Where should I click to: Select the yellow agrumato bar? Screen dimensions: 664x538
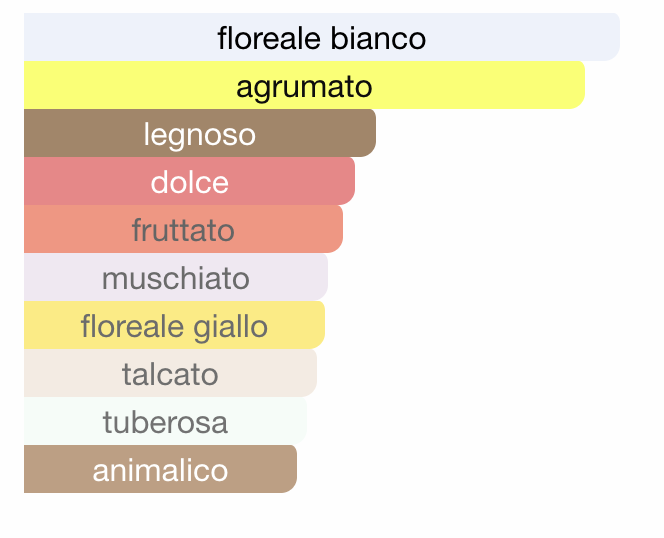(304, 85)
